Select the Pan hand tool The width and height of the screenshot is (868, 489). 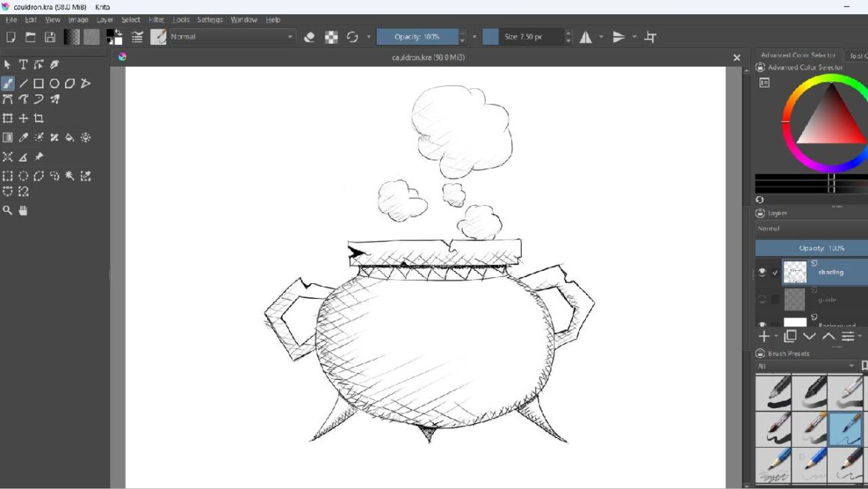tap(23, 210)
